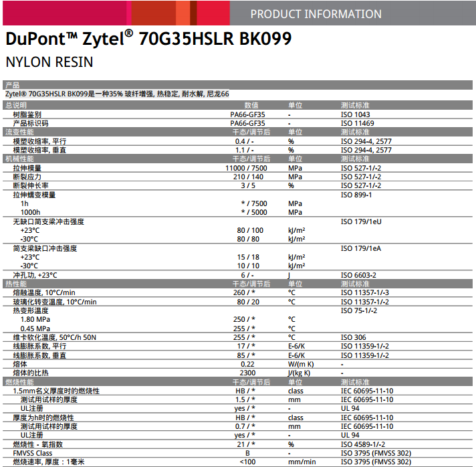The width and height of the screenshot is (476, 467).
Task: Click the 断裂应力 row label
Action: pos(27,177)
